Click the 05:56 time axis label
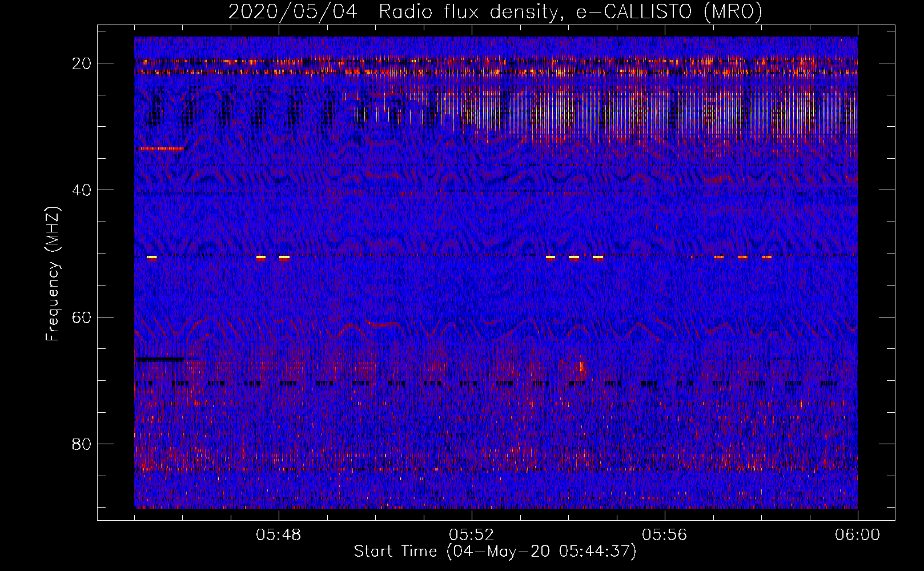Viewport: 924px width, 571px height. (x=665, y=535)
